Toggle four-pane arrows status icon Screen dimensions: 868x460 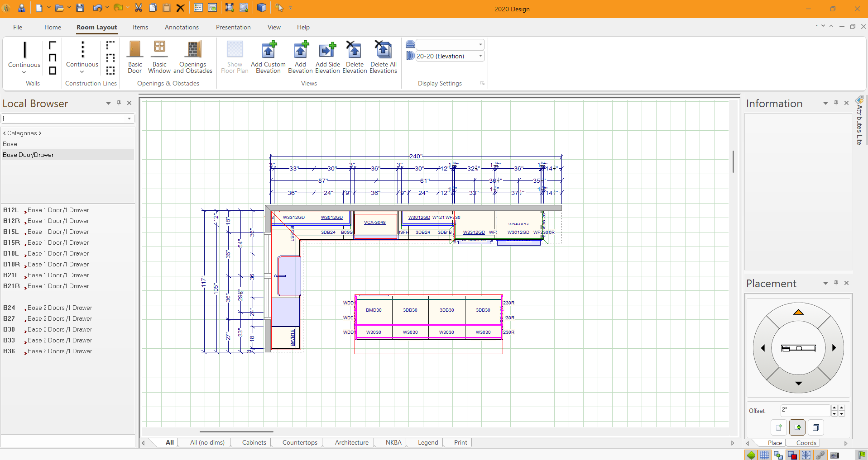(x=806, y=455)
